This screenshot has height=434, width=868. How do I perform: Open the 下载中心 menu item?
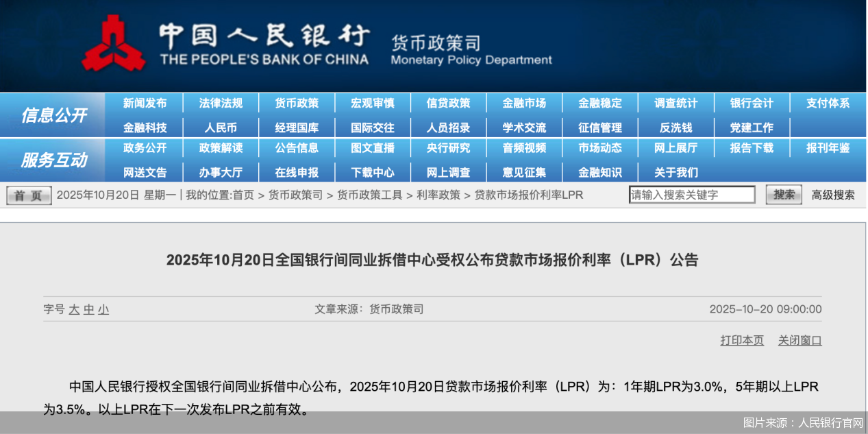[x=373, y=172]
